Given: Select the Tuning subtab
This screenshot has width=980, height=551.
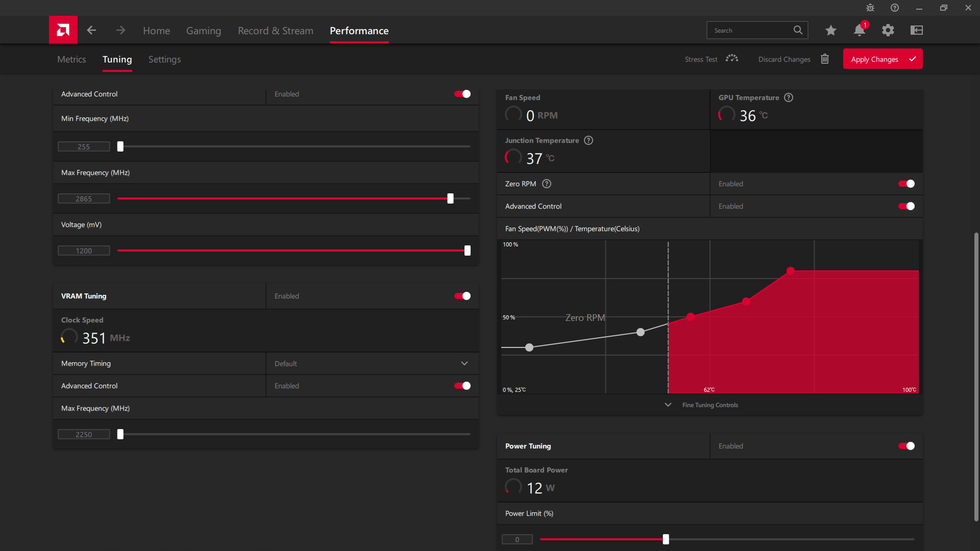Looking at the screenshot, I should tap(117, 59).
